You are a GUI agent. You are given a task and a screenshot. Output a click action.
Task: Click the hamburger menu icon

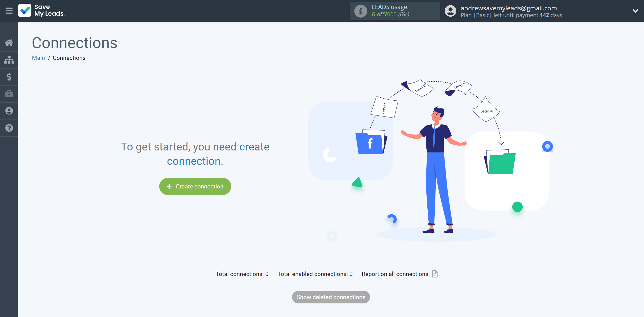9,11
